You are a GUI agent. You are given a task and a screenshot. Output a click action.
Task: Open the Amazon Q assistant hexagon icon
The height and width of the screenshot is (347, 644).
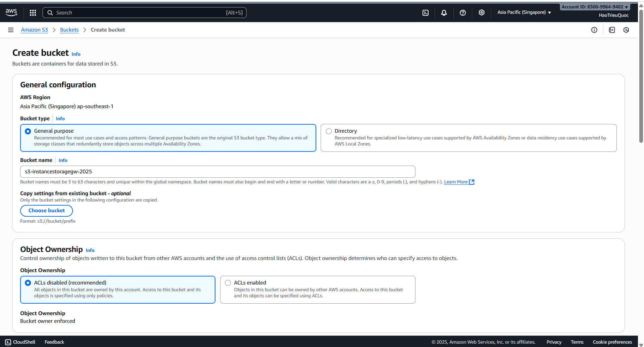(x=626, y=30)
